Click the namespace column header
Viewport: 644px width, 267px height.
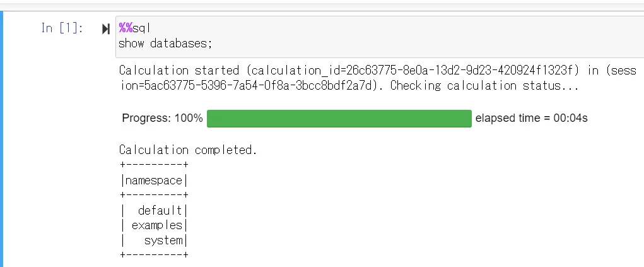(x=154, y=181)
